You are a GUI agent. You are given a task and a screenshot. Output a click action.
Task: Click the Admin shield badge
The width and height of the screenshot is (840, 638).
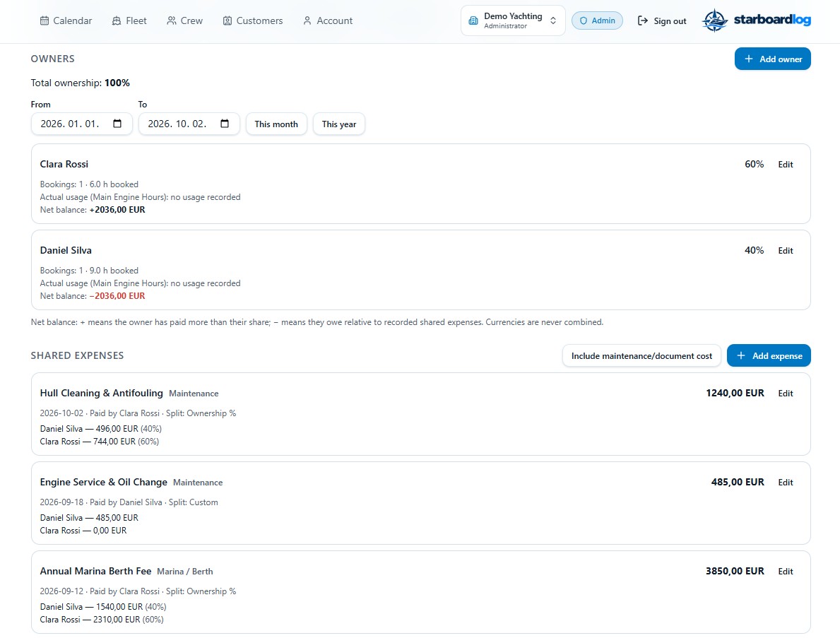tap(597, 20)
